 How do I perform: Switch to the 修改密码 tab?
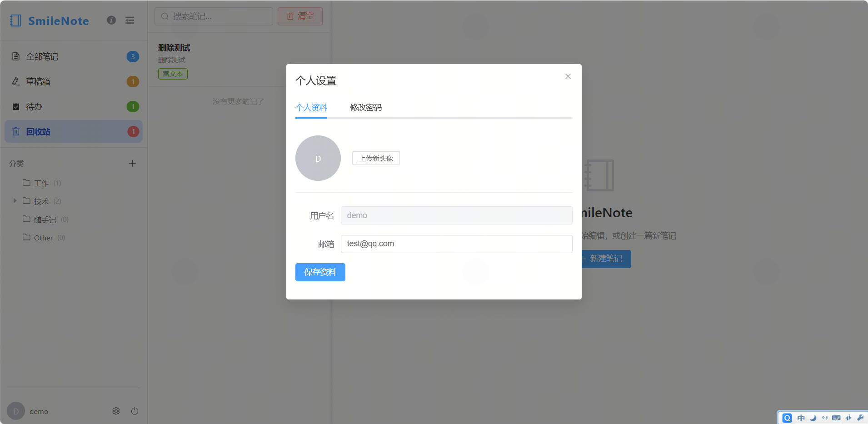click(366, 107)
